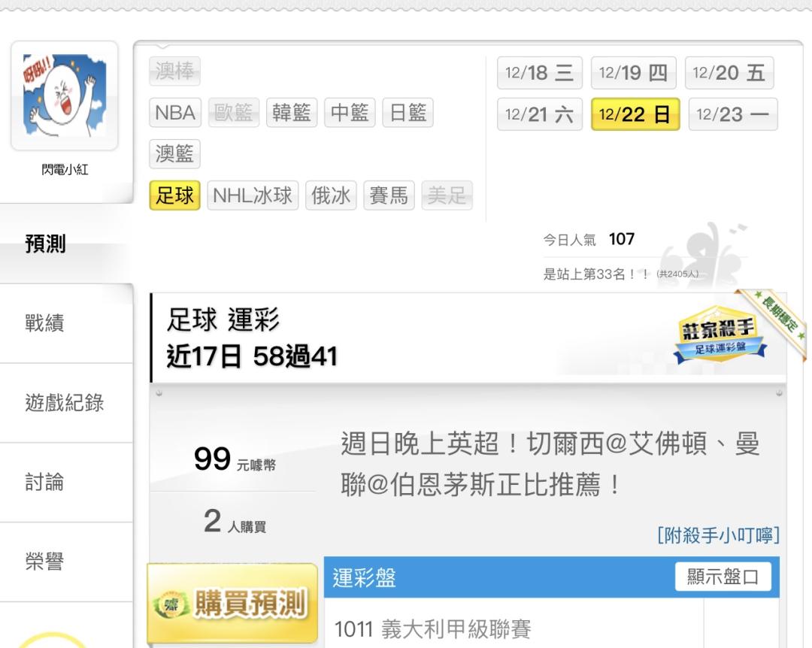
Task: Select the 澳棒 sport filter
Action: (x=174, y=71)
